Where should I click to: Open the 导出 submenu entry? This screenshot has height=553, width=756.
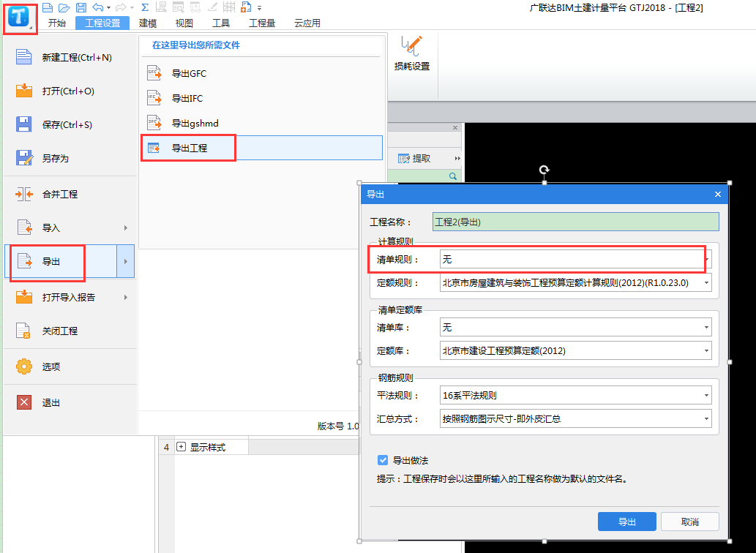(61, 262)
